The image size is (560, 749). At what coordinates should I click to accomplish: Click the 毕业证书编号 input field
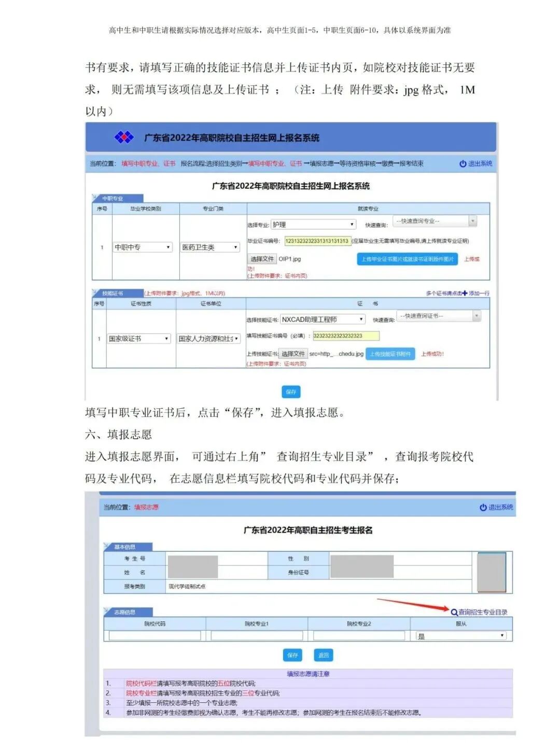317,241
